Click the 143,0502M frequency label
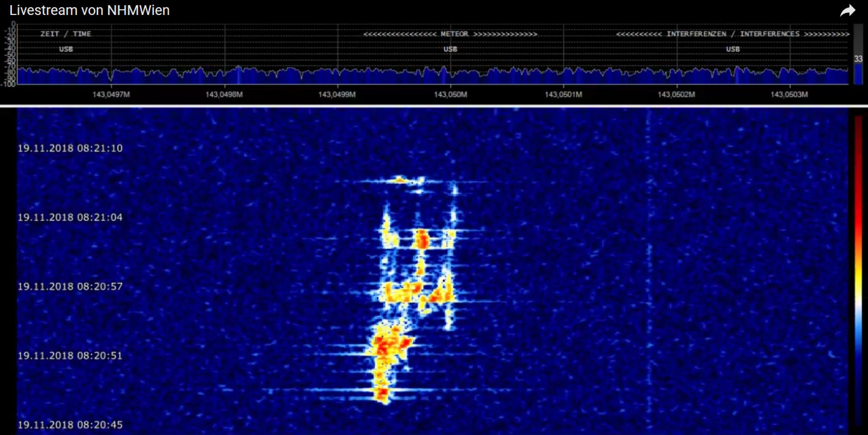The height and width of the screenshot is (435, 868). 676,95
